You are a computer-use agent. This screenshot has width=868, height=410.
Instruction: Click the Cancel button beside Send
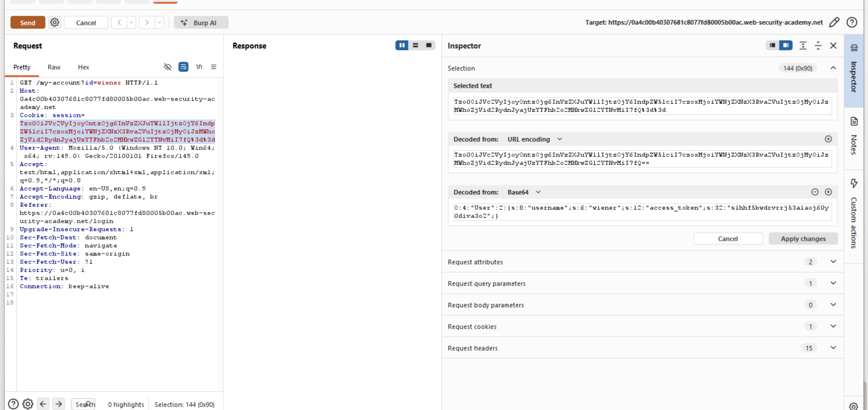(86, 22)
